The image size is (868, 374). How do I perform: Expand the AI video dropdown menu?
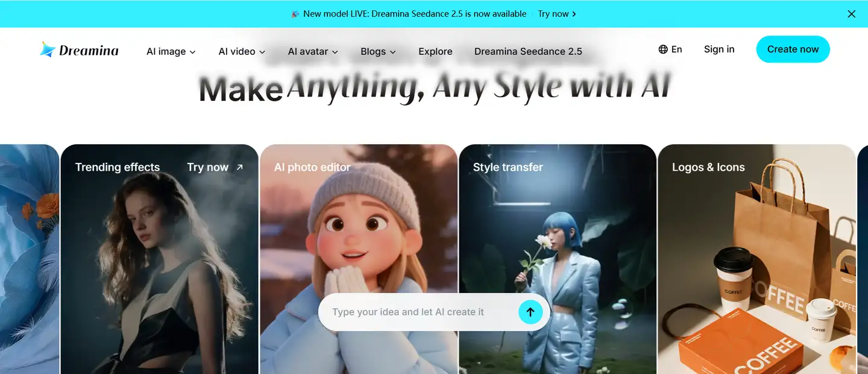point(242,52)
